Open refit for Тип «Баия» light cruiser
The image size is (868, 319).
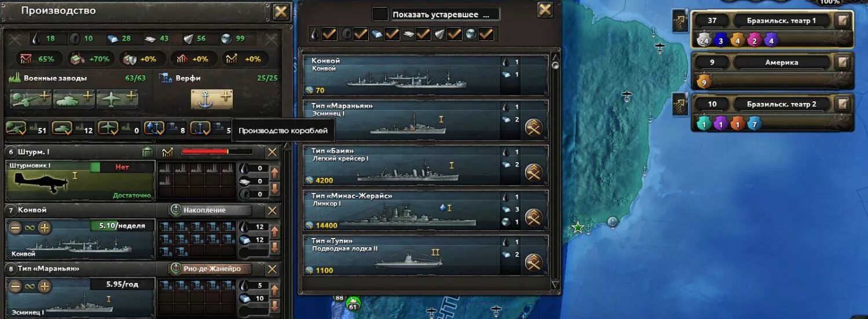[x=533, y=172]
